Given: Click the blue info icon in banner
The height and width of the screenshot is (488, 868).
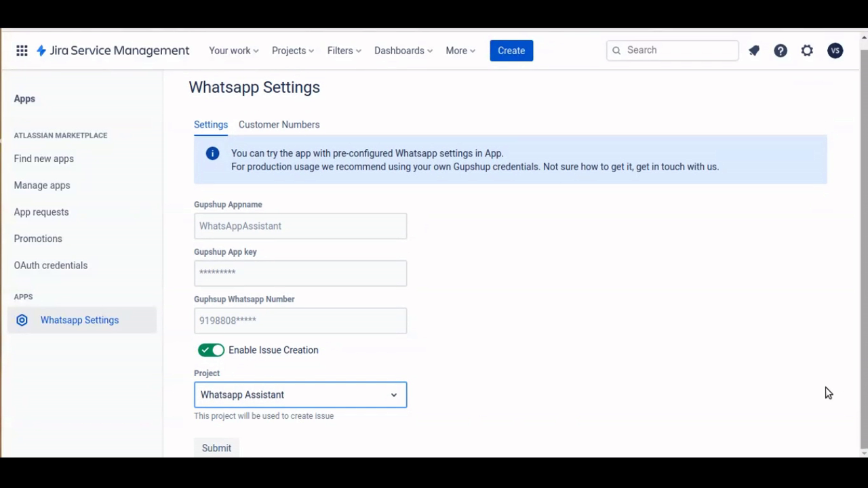Looking at the screenshot, I should (x=213, y=153).
